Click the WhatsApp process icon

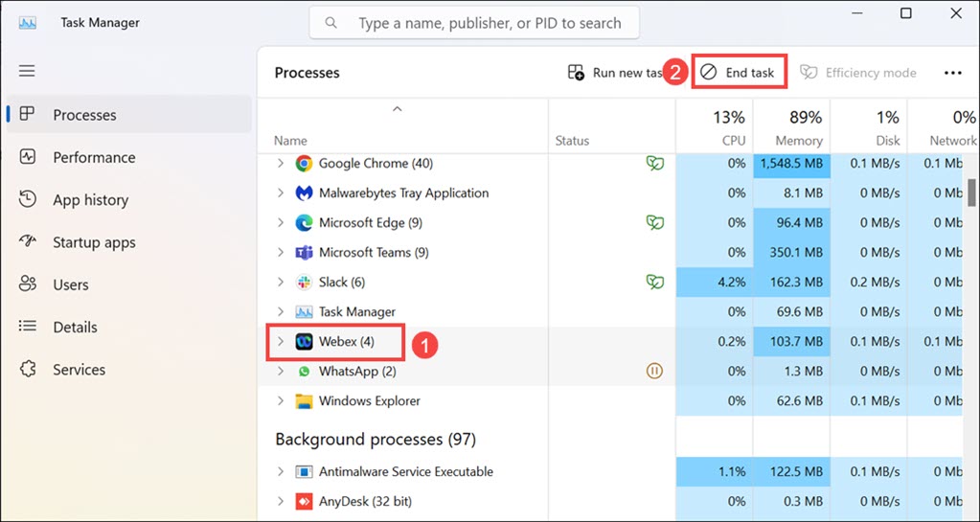point(304,372)
